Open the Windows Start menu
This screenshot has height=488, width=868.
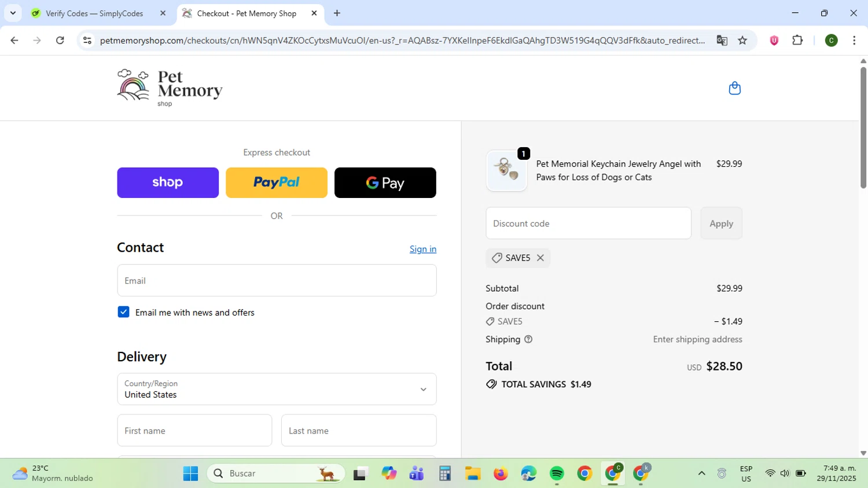(x=190, y=474)
